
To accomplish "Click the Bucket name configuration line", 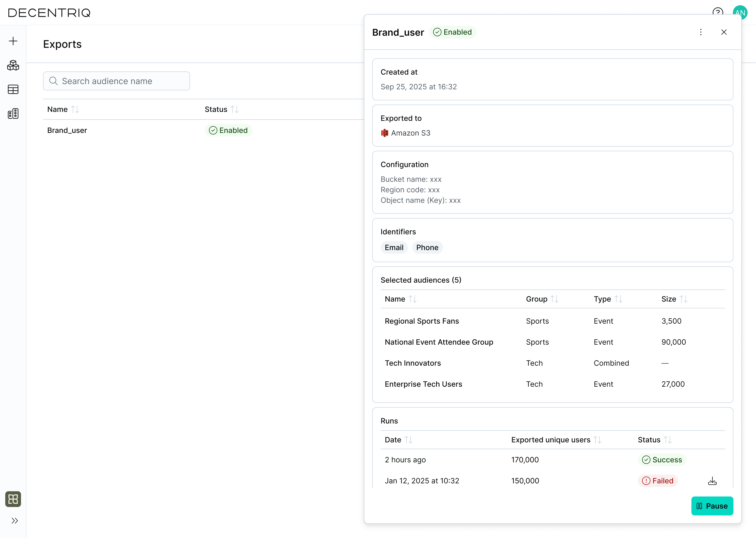I will pyautogui.click(x=411, y=179).
